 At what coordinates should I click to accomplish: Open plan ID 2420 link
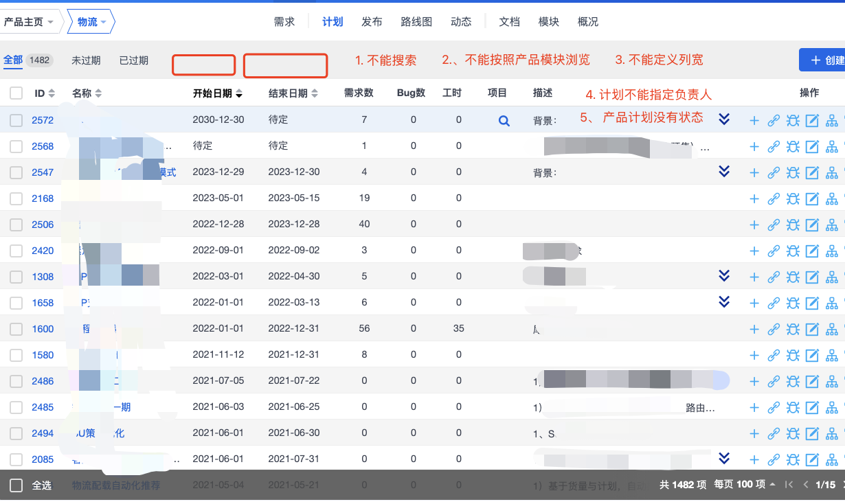[x=43, y=251]
